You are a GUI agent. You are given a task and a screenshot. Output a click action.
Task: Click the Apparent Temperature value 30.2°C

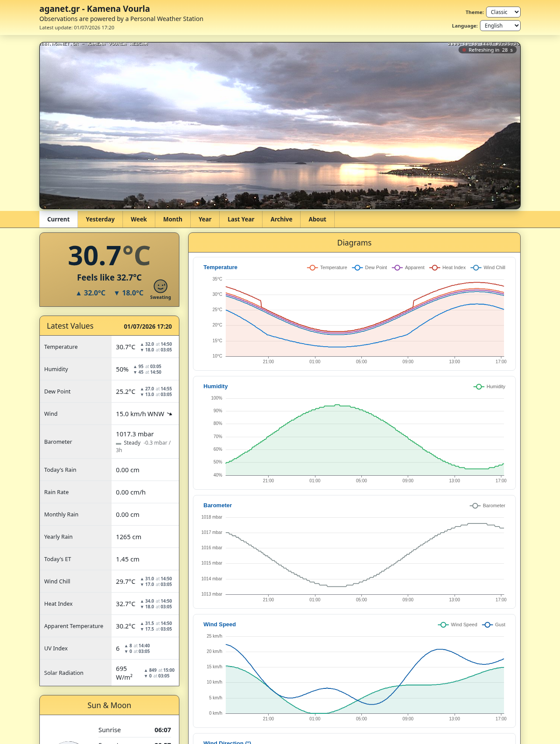point(126,626)
